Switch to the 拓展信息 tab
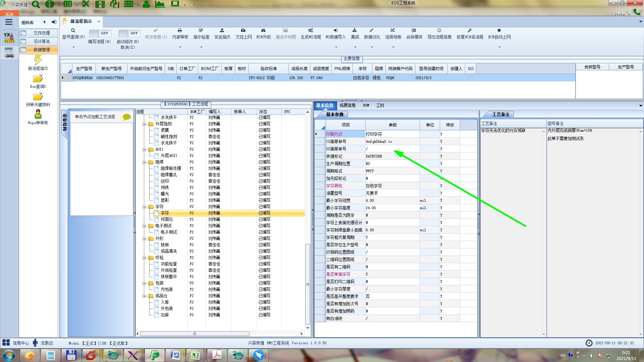 click(347, 105)
